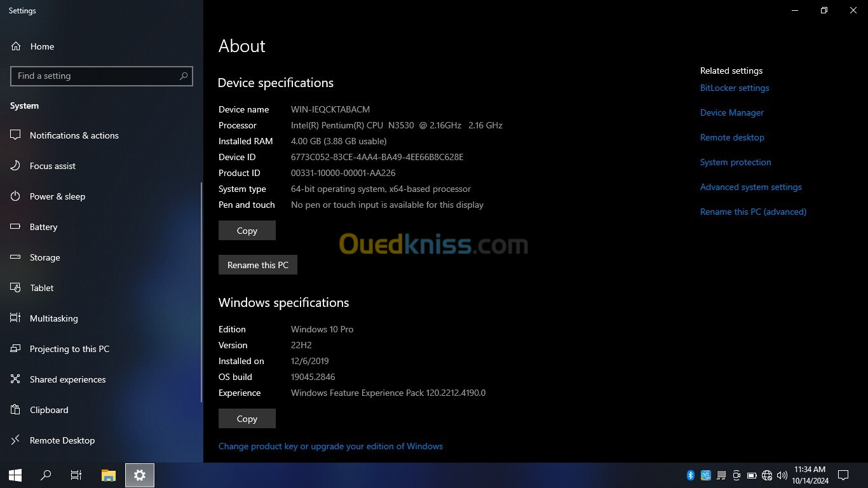The height and width of the screenshot is (488, 868).
Task: Click the Remote Desktop sidebar icon
Action: tap(16, 440)
